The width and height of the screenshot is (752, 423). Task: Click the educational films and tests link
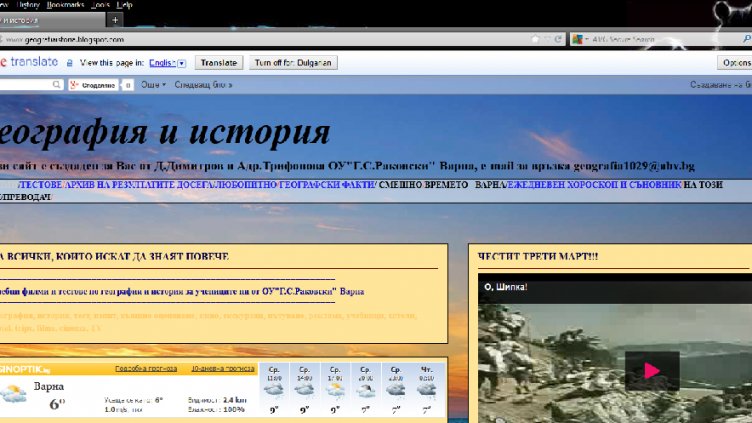[182, 292]
